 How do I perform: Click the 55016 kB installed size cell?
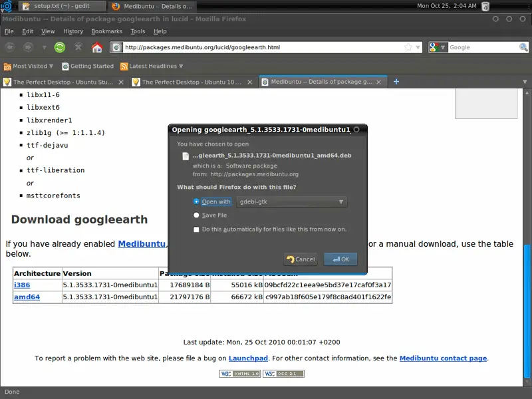237,285
